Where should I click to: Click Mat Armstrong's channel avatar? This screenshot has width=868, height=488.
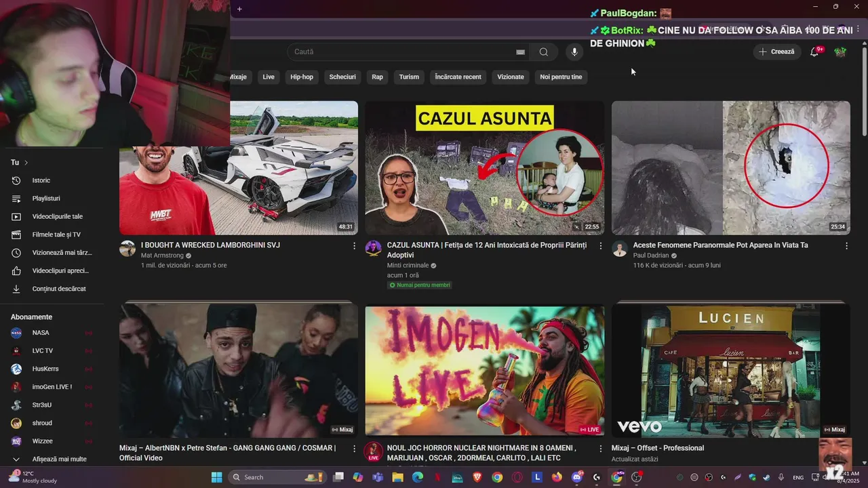pyautogui.click(x=127, y=249)
